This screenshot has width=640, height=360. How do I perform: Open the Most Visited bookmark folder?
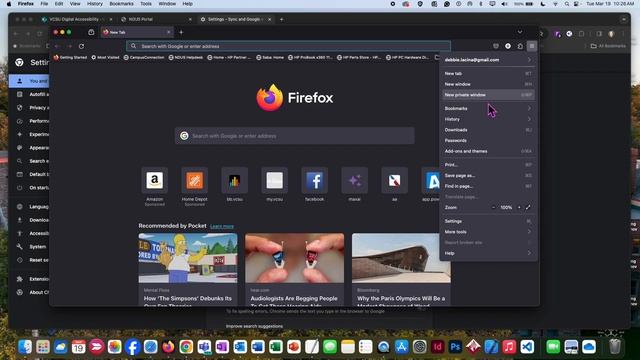click(x=105, y=58)
